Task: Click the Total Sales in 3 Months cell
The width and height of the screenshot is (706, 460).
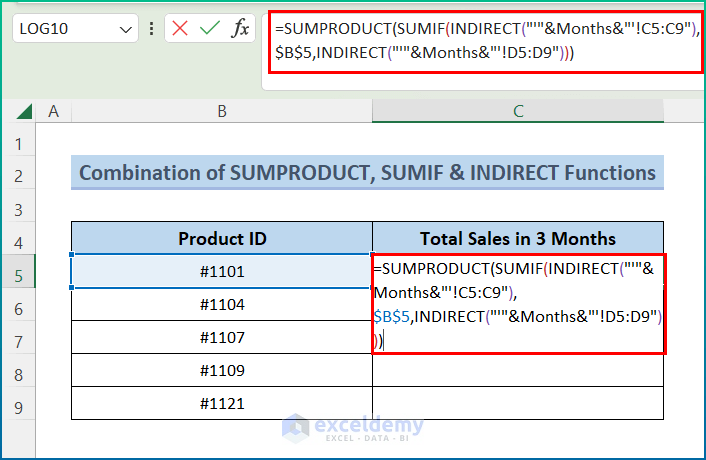Action: tap(518, 239)
